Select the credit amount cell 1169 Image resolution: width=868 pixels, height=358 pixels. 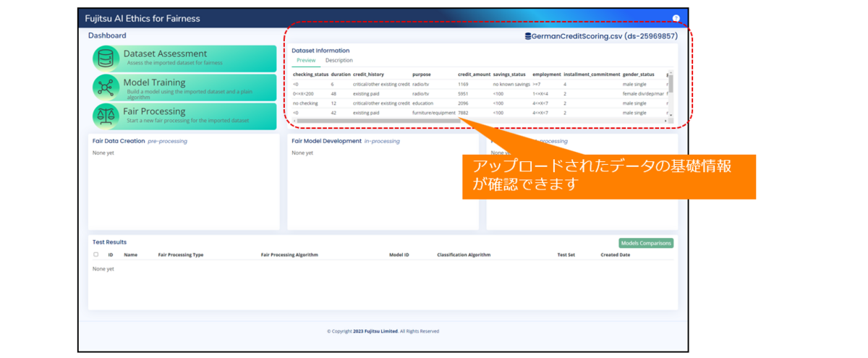(x=463, y=85)
